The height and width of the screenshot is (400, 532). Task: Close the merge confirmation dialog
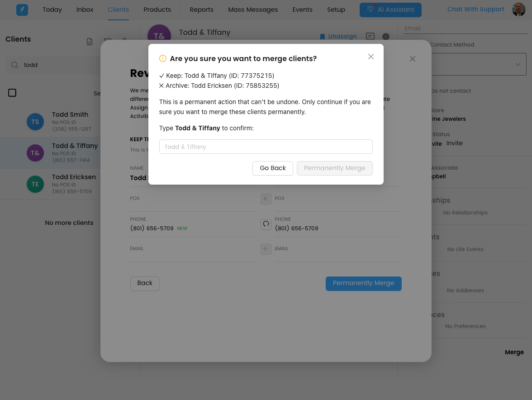click(371, 57)
